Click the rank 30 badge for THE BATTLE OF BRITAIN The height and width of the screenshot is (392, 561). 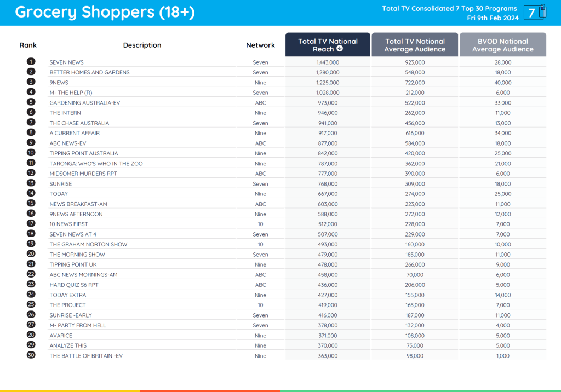(x=30, y=355)
